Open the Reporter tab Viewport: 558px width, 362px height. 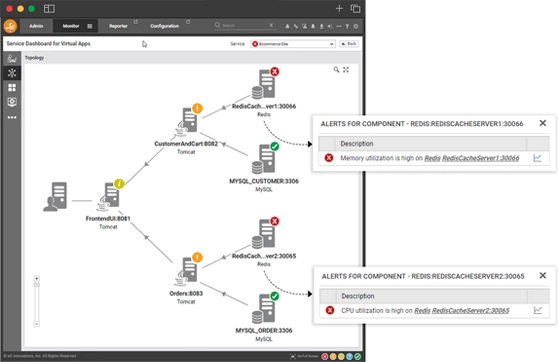118,26
